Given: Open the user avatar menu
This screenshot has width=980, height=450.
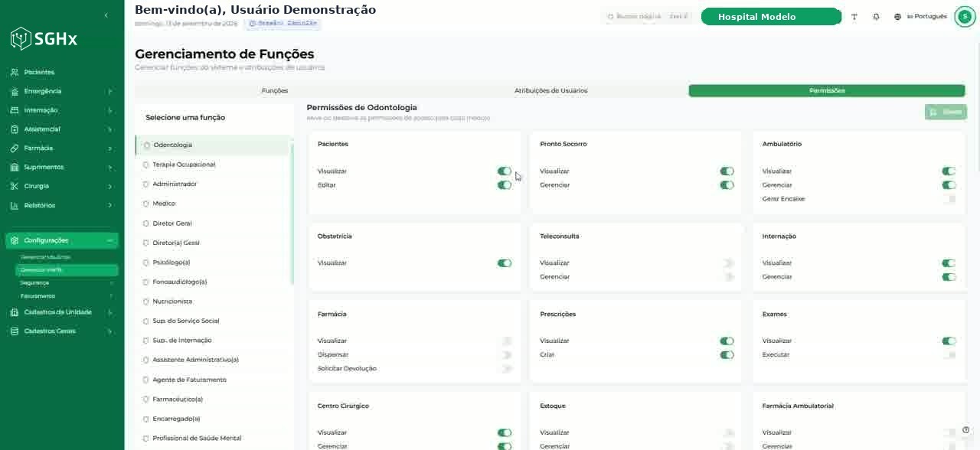Looking at the screenshot, I should click(x=965, y=17).
